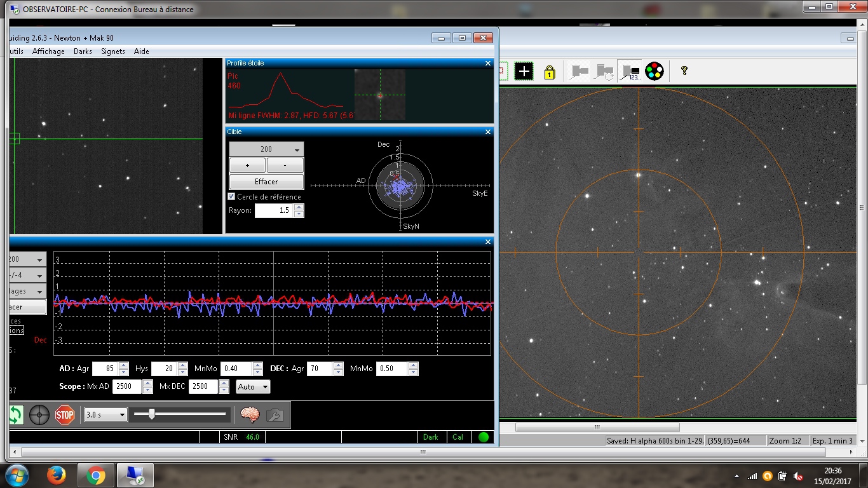Click the AD Agr value input field
868x488 pixels.
(x=105, y=369)
